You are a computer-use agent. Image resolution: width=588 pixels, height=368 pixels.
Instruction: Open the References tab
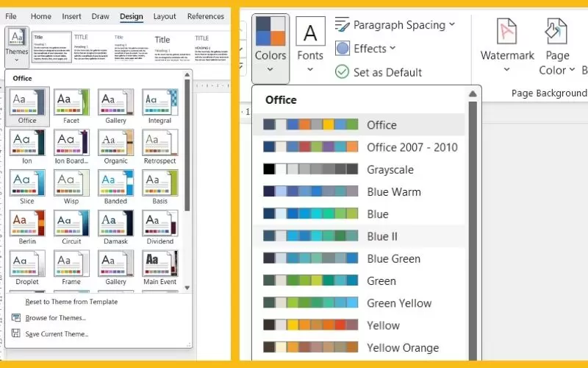click(206, 16)
